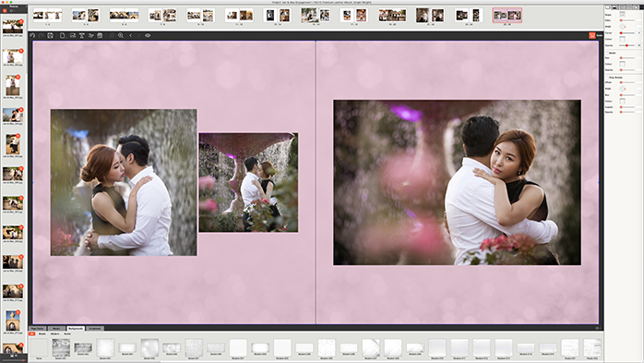This screenshot has width=644, height=363.
Task: Open the frame Colour swatch
Action: pos(622,39)
